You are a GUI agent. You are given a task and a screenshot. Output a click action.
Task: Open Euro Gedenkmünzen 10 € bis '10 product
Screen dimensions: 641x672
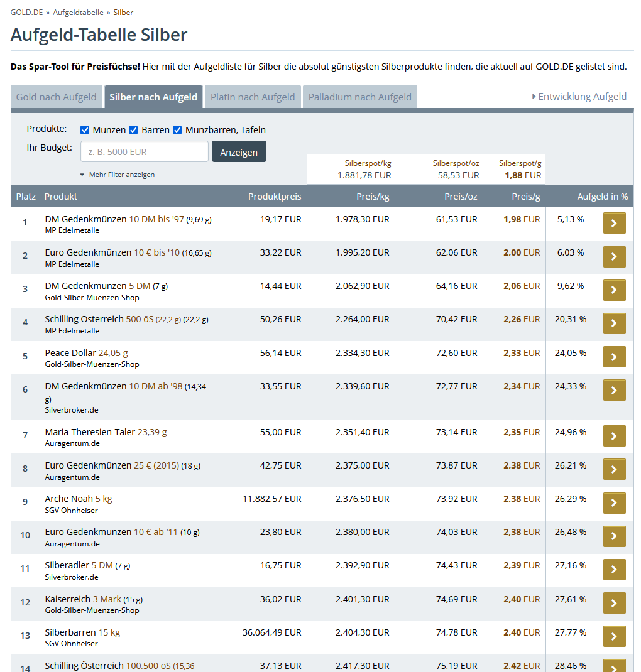pos(128,252)
